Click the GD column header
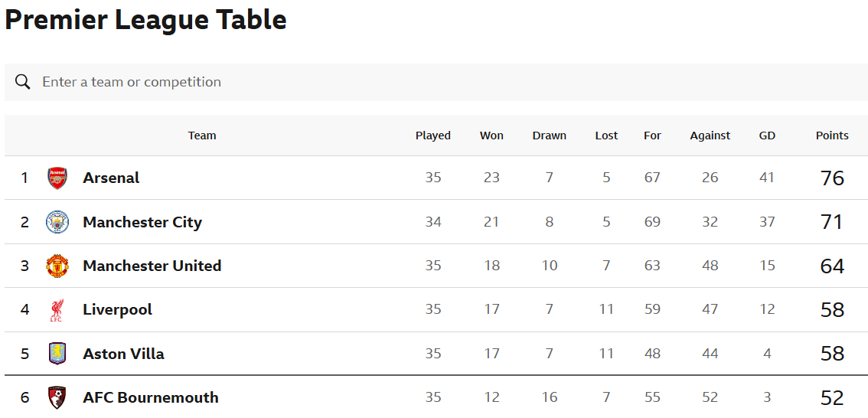868x418 pixels. coord(767,136)
